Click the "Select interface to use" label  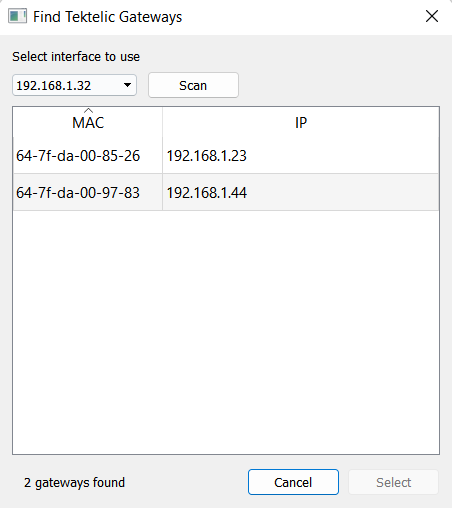click(76, 57)
